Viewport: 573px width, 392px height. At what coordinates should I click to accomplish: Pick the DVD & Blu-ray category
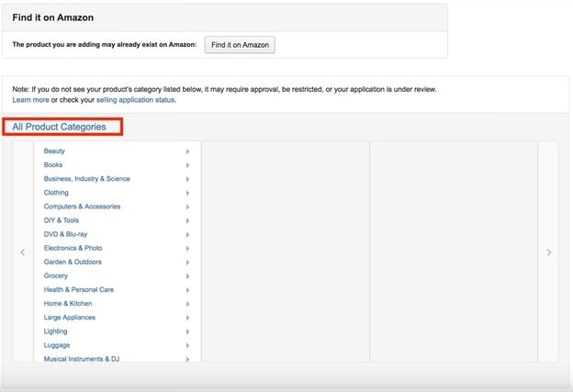(65, 234)
